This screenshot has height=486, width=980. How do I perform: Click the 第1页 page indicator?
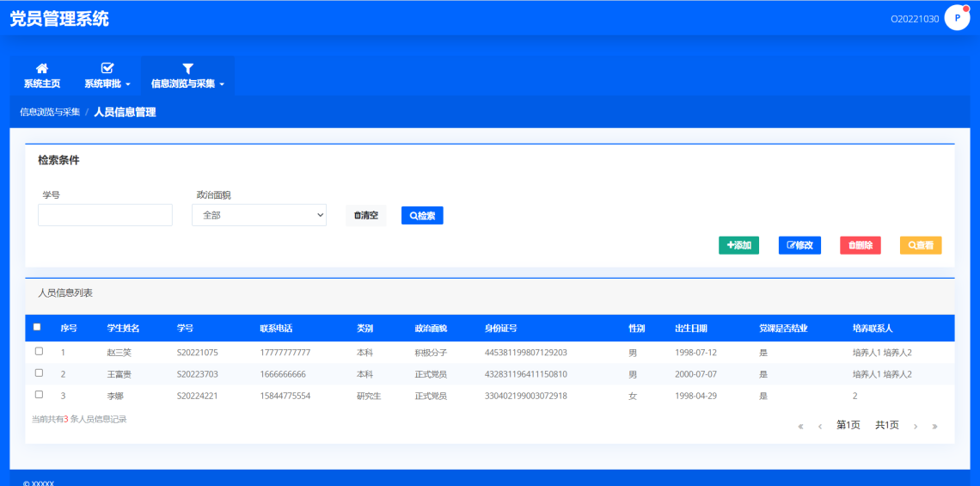[848, 425]
